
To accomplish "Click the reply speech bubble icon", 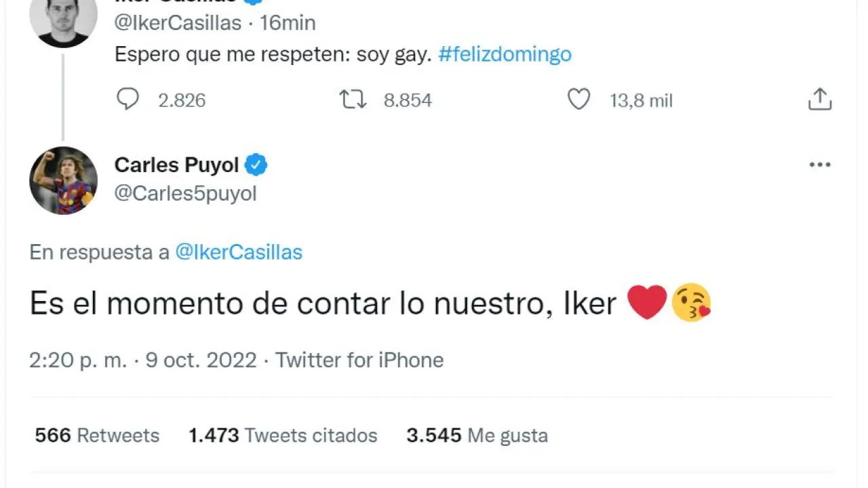I will click(127, 100).
